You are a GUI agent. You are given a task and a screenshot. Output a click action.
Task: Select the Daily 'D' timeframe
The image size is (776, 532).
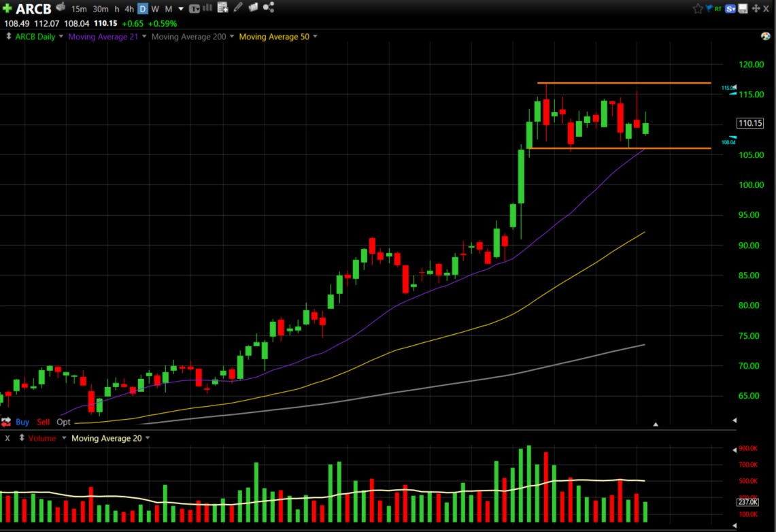[143, 9]
